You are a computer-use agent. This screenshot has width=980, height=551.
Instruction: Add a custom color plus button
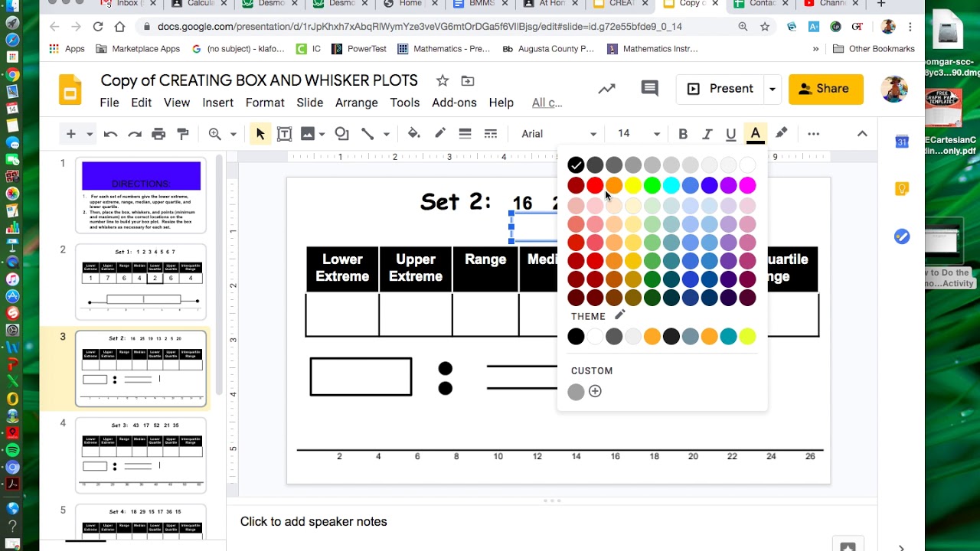click(x=595, y=392)
